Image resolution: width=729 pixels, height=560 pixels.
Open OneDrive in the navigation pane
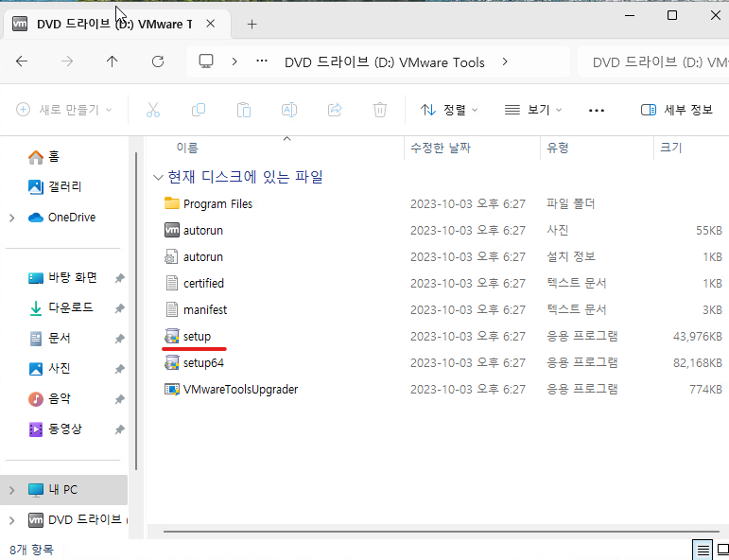pos(61,218)
